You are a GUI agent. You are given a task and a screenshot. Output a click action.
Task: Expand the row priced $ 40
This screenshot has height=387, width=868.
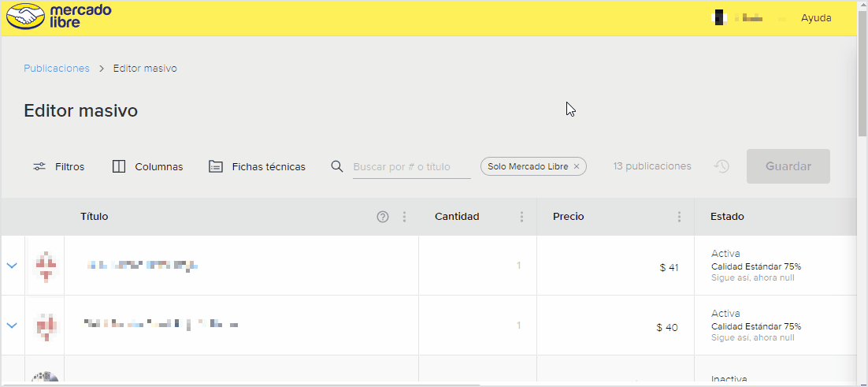click(x=12, y=326)
